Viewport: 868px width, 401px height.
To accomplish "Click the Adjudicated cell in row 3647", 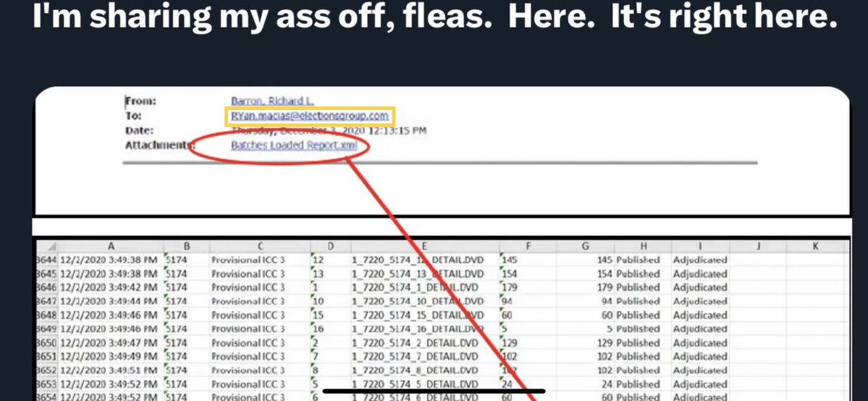I will click(699, 301).
